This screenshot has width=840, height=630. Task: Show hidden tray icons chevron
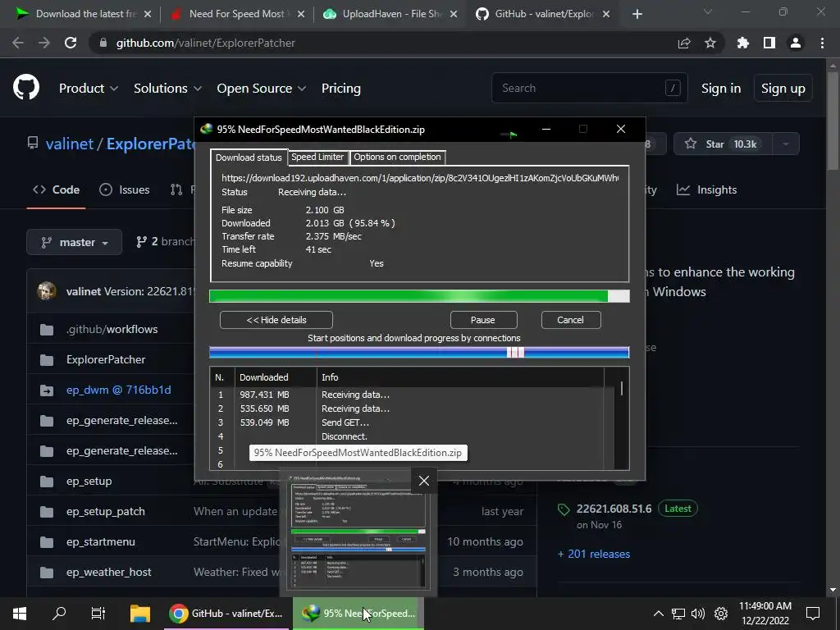point(659,614)
